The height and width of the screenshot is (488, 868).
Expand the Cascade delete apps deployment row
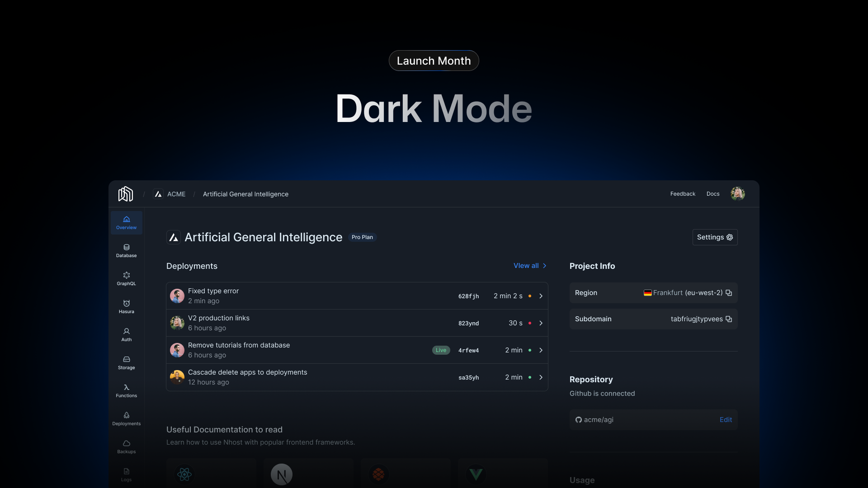(x=541, y=377)
